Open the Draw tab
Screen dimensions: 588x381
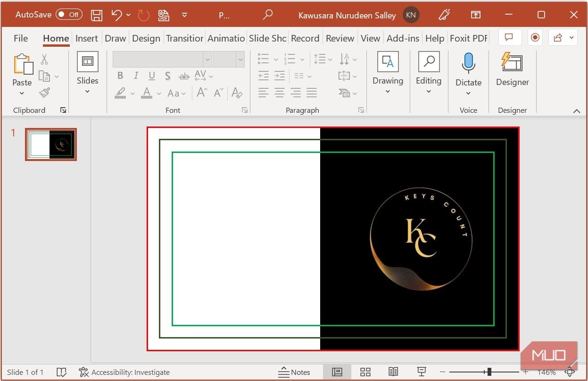click(116, 38)
